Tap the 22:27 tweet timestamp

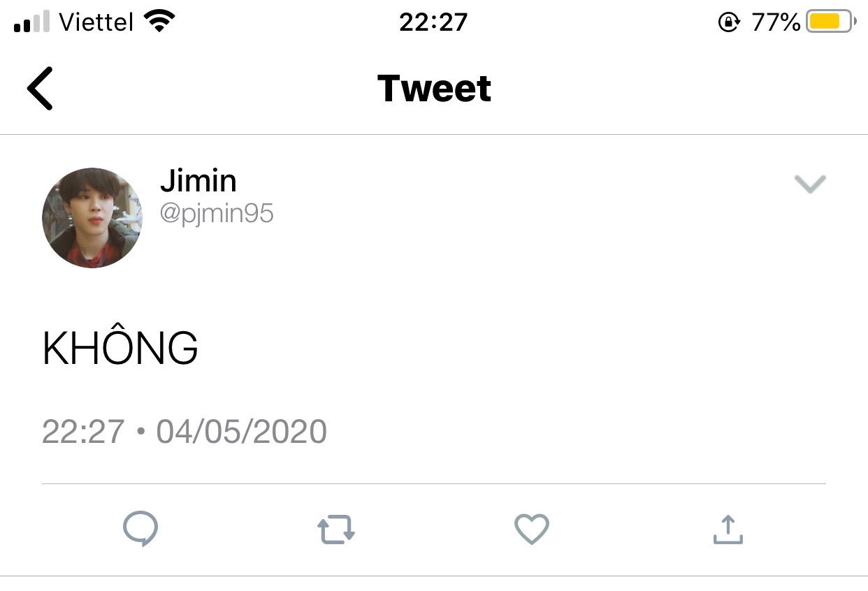83,432
